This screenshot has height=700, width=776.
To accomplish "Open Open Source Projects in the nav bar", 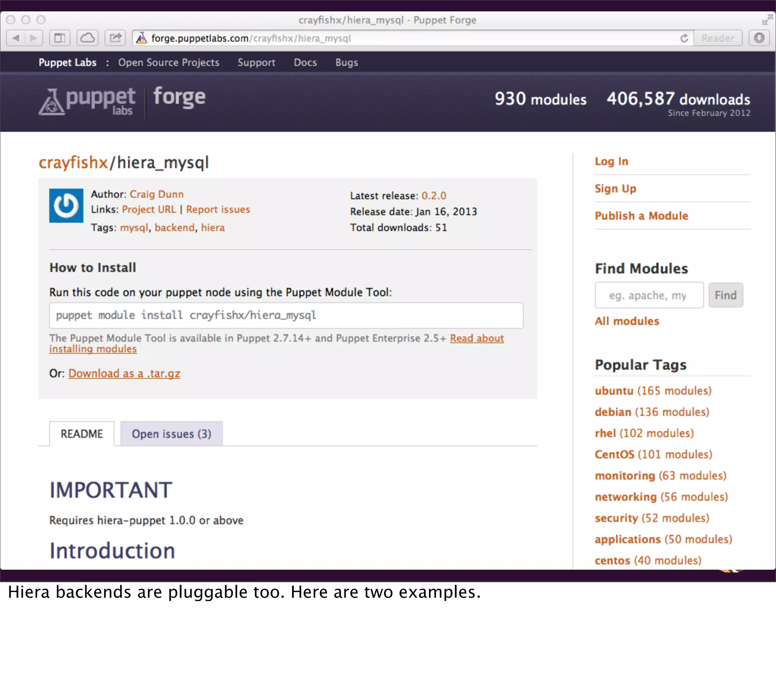I will pyautogui.click(x=169, y=62).
